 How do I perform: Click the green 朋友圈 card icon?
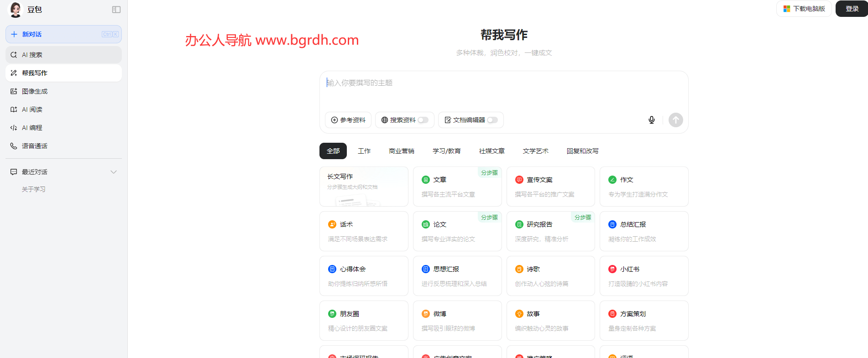tap(332, 314)
